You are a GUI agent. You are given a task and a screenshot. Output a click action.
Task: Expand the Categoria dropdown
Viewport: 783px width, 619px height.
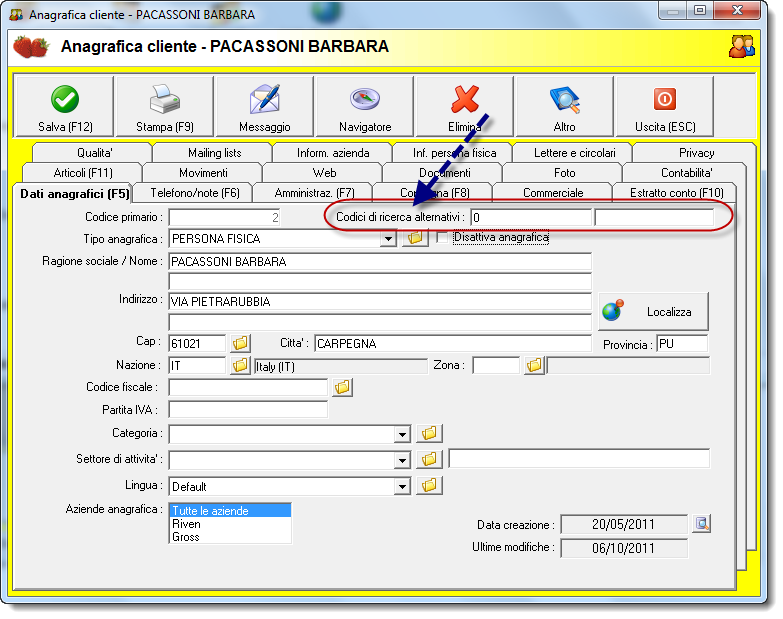click(402, 434)
